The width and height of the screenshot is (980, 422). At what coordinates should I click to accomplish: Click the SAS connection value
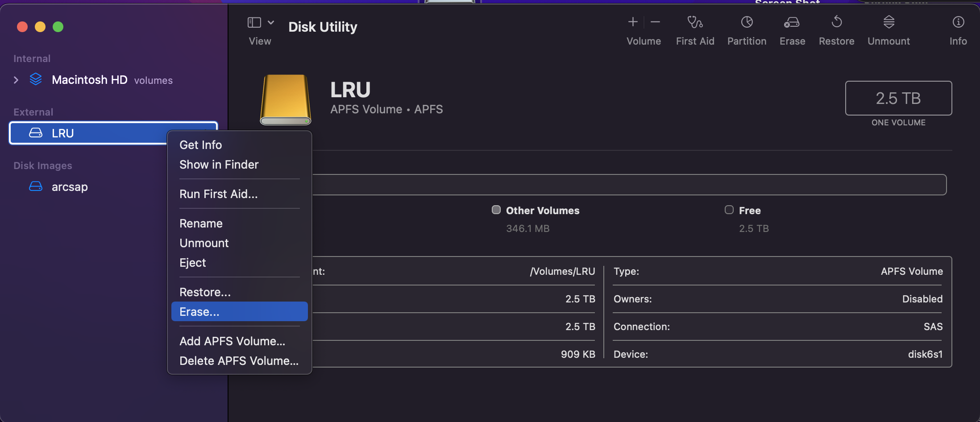[x=933, y=327]
